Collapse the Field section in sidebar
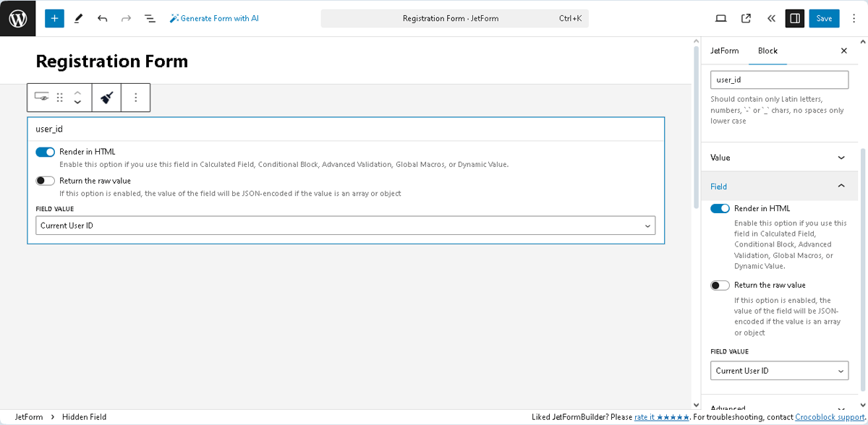868x425 pixels. point(779,186)
